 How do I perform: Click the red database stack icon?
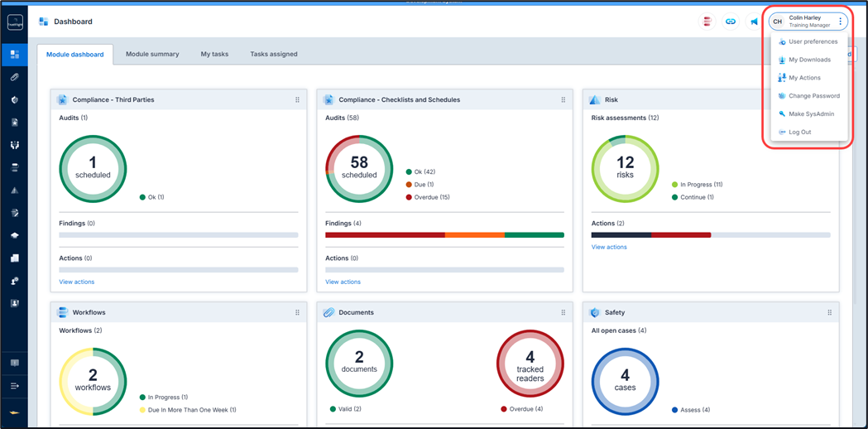[x=707, y=22]
